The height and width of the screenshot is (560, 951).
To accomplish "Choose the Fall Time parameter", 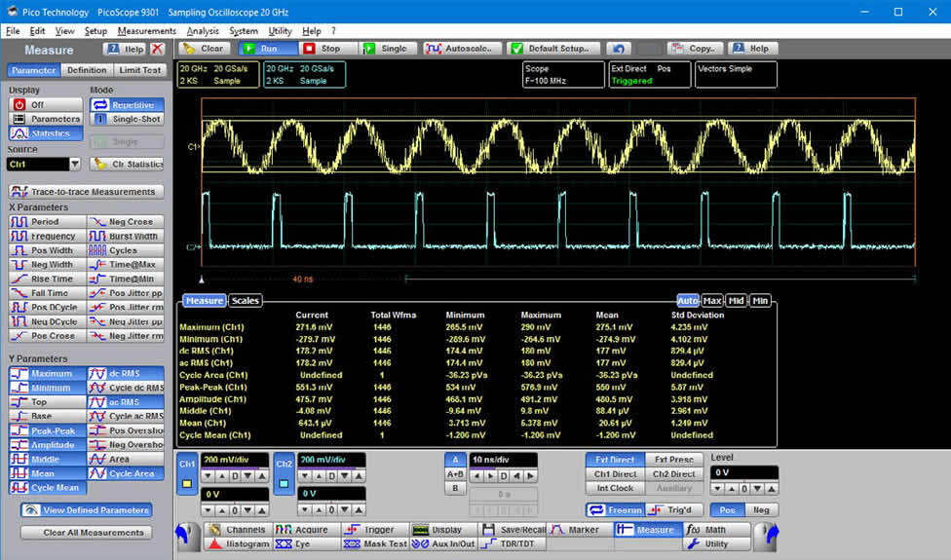I will [x=48, y=293].
